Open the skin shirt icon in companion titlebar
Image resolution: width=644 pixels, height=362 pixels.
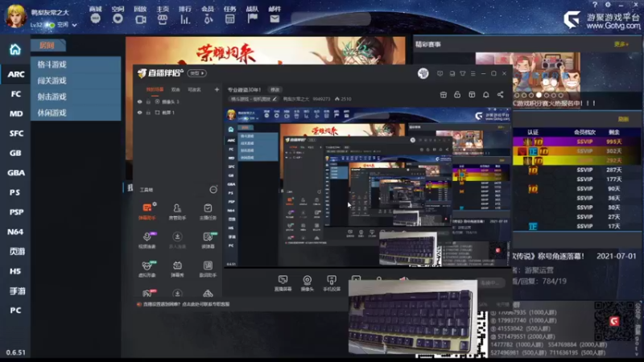[x=462, y=73]
